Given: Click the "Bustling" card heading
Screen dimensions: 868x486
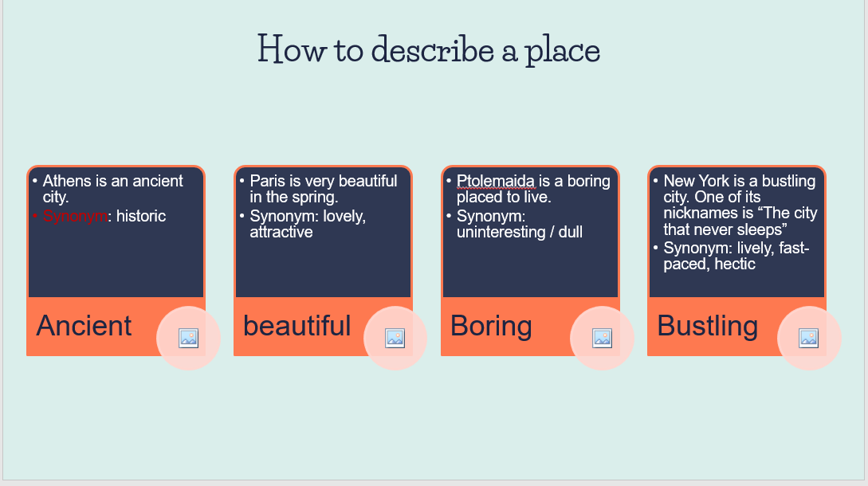Looking at the screenshot, I should tap(707, 326).
